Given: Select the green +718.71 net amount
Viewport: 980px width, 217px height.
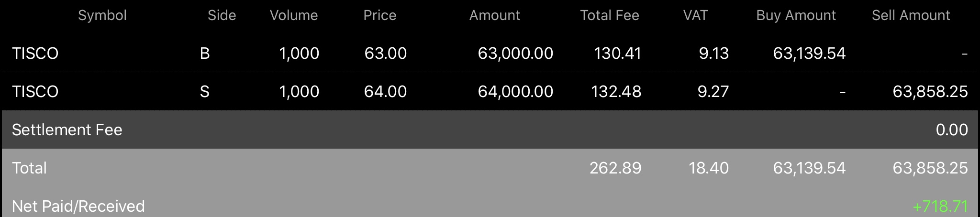Looking at the screenshot, I should (940, 206).
